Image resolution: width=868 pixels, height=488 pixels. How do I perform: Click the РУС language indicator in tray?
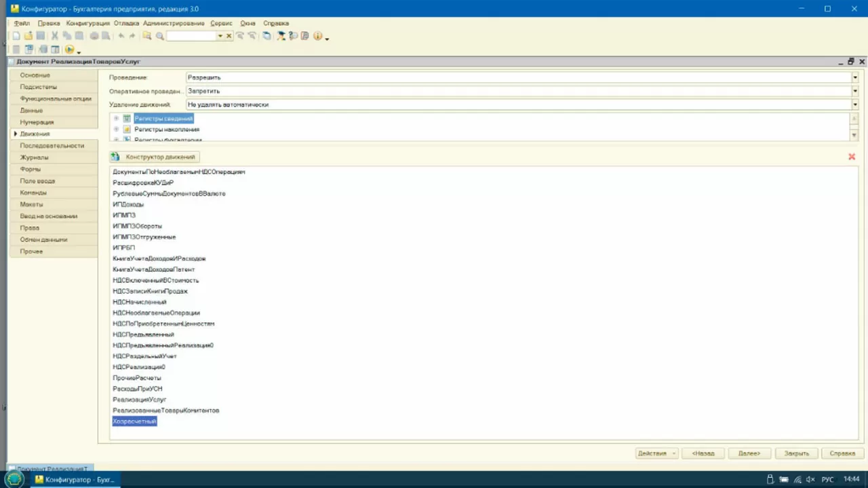tap(827, 479)
